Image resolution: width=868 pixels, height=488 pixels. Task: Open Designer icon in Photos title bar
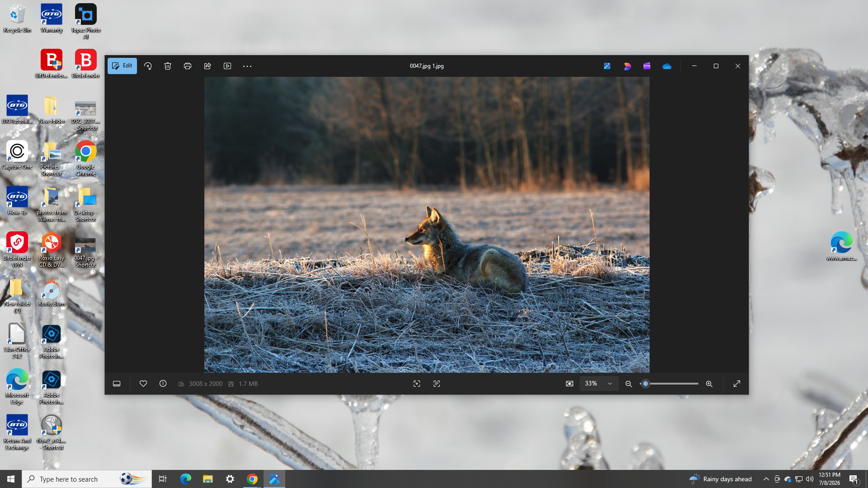pyautogui.click(x=627, y=66)
